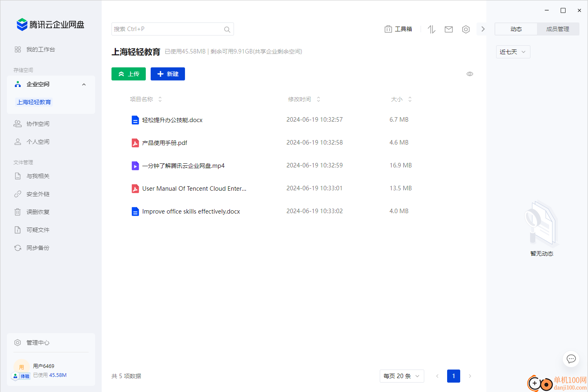588x392 pixels.
Task: Toggle the eye visibility icon
Action: (470, 74)
